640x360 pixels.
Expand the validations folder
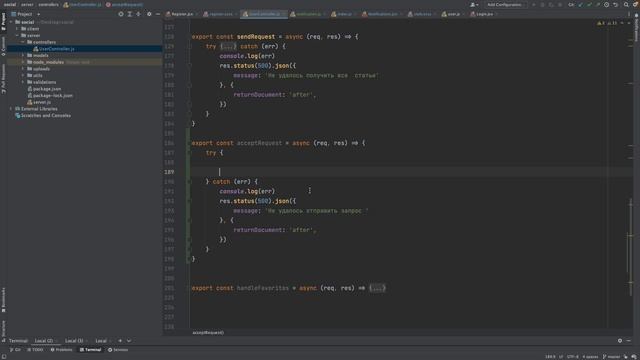[23, 82]
